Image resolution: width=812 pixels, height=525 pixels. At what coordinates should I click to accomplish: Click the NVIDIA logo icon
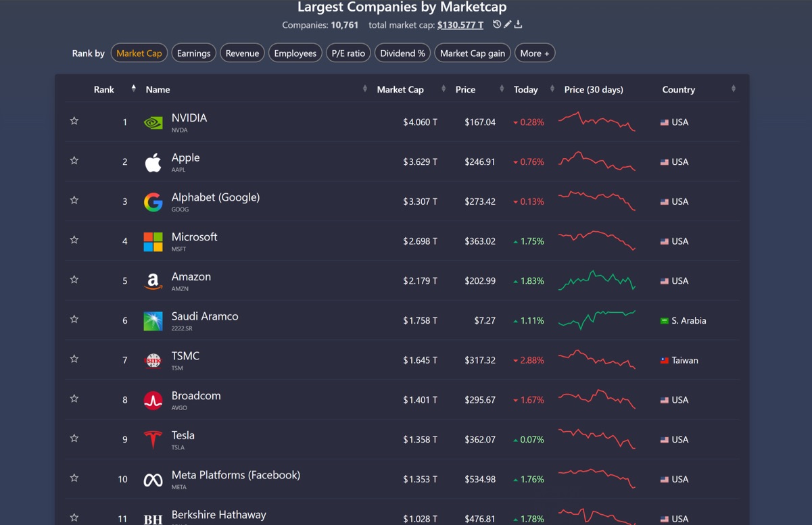click(x=153, y=122)
